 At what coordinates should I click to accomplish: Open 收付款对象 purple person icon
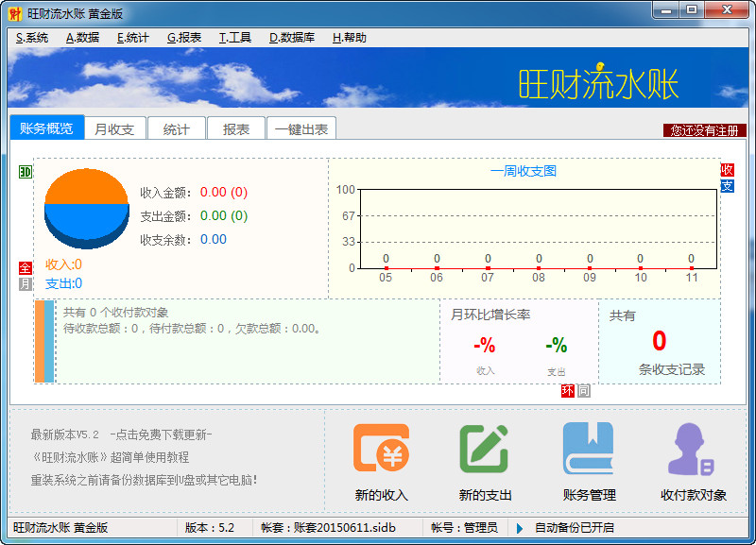click(x=691, y=449)
